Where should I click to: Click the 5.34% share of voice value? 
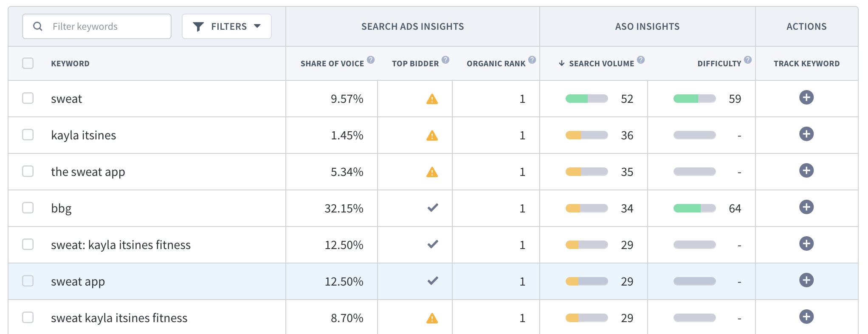coord(347,172)
